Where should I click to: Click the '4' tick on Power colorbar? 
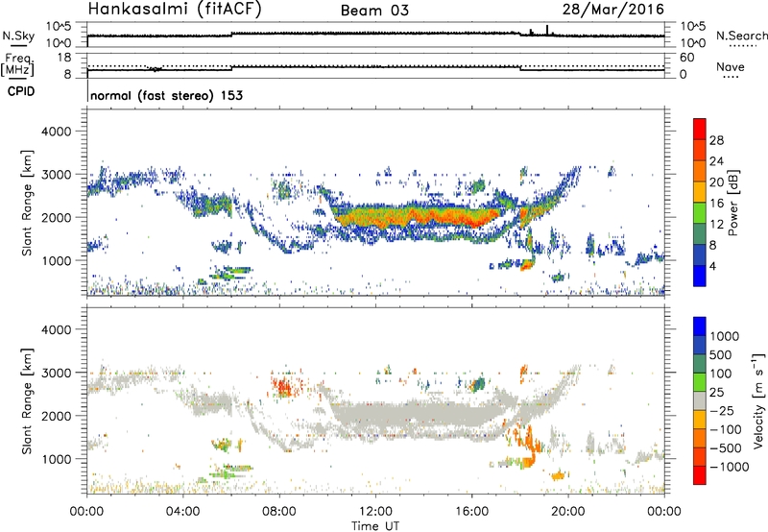pos(712,266)
